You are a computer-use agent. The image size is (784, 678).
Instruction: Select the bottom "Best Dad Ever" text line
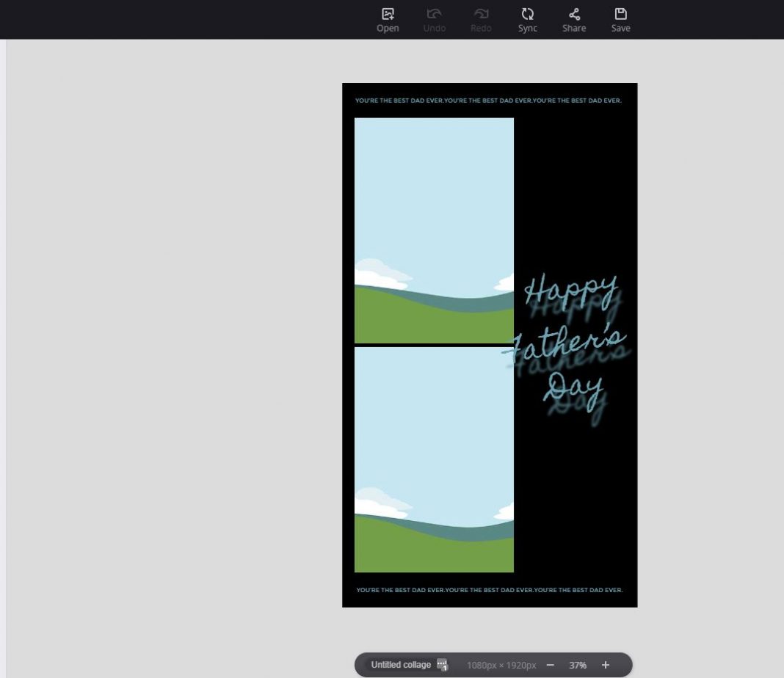pyautogui.click(x=489, y=590)
